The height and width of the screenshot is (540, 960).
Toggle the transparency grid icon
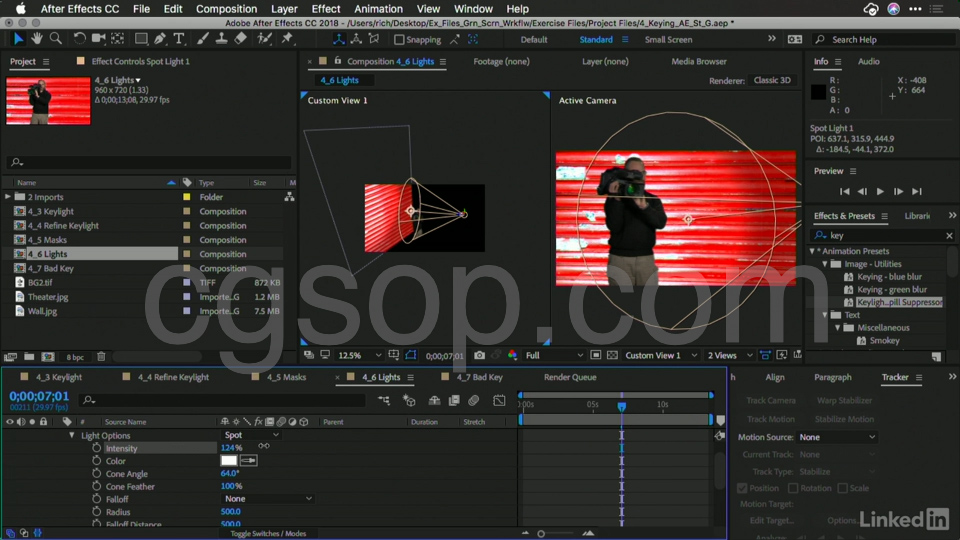pos(612,355)
